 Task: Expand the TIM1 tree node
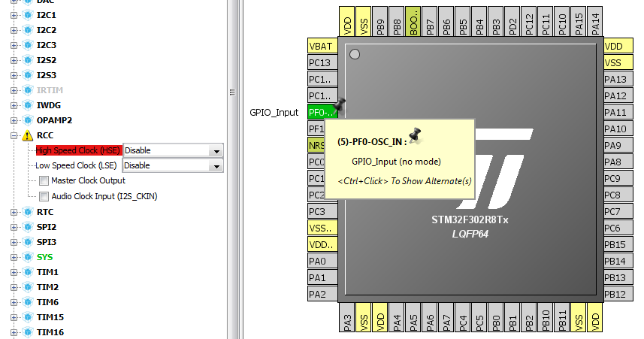click(14, 272)
